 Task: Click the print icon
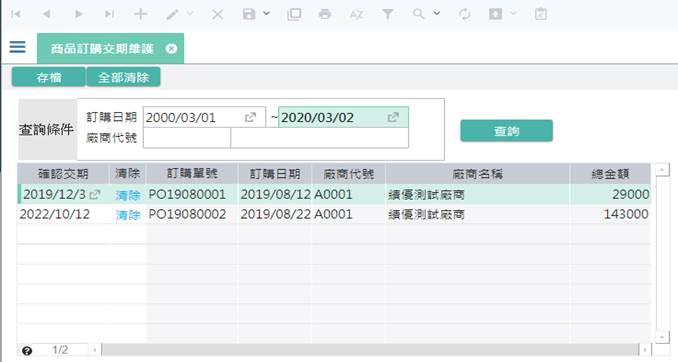pyautogui.click(x=325, y=14)
